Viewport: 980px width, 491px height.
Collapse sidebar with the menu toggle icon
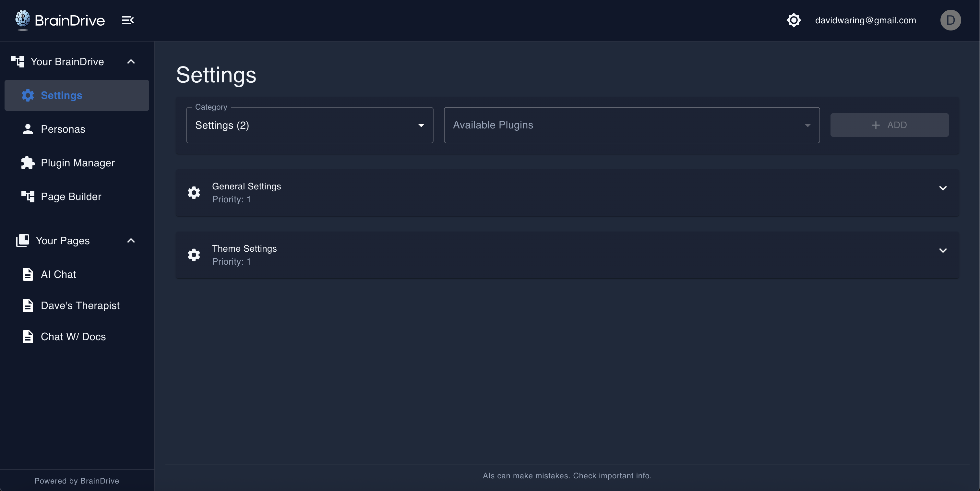[128, 20]
